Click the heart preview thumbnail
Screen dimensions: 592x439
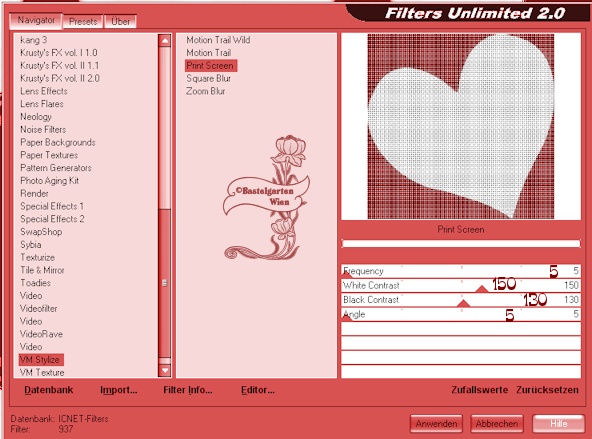[461, 126]
